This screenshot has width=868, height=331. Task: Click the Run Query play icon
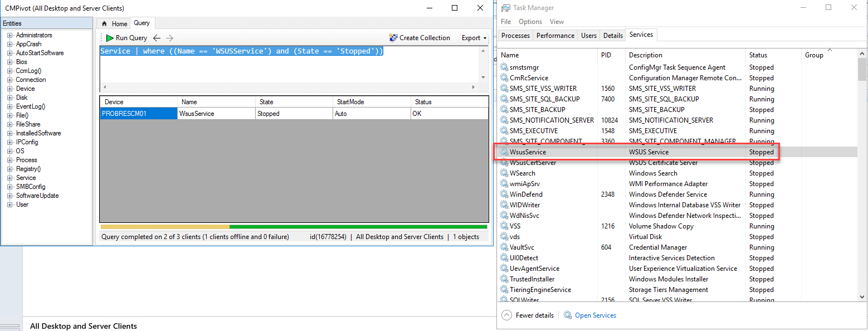point(110,38)
